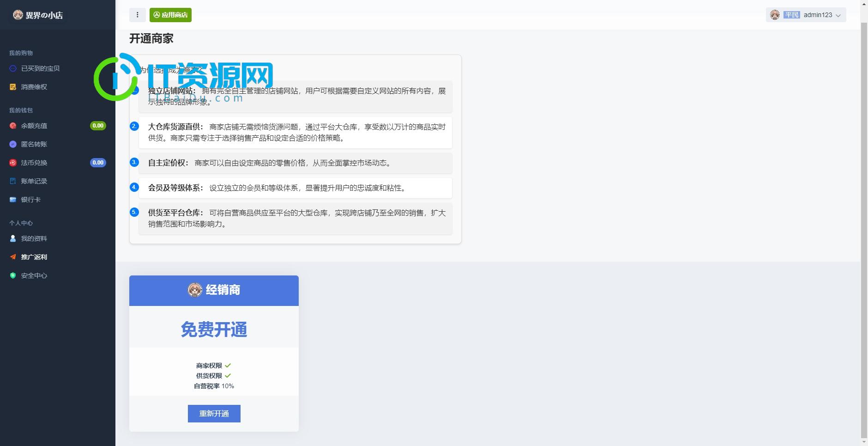Click the blue 0.00 badge beside 法币兑换
This screenshot has height=446, width=868.
(x=98, y=163)
